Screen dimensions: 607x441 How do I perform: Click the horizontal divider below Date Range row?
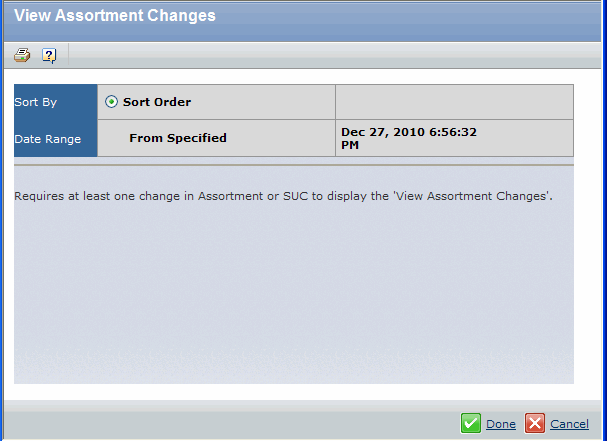[294, 165]
